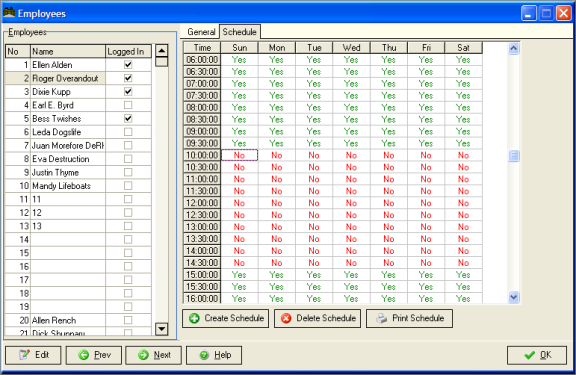Select employee Mandy Lifeboats
The width and height of the screenshot is (576, 375).
[68, 186]
